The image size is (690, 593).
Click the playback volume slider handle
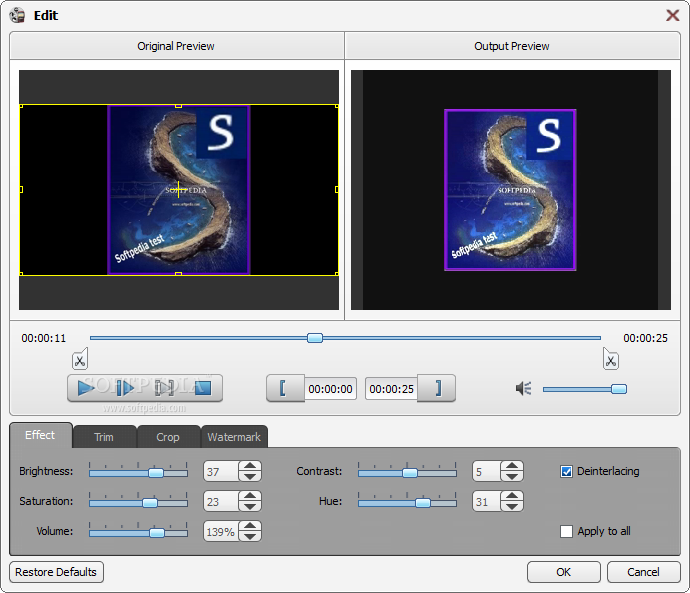[619, 389]
